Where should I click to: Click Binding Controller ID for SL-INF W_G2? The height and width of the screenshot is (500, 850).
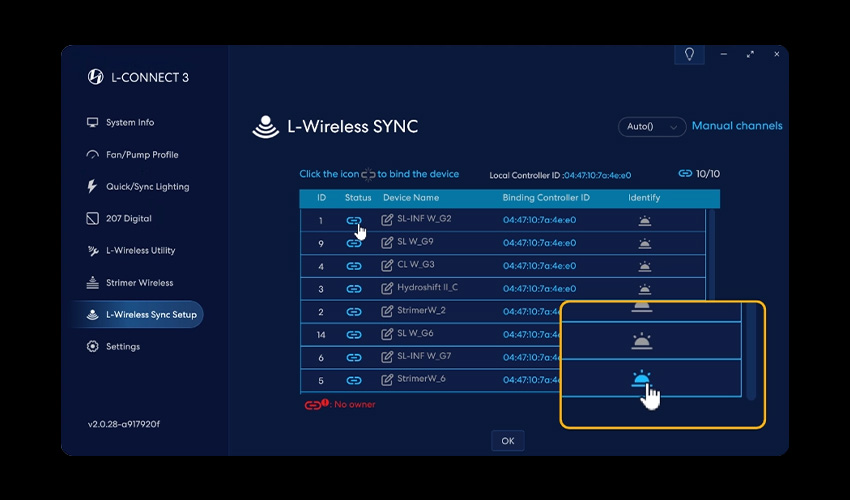point(539,220)
